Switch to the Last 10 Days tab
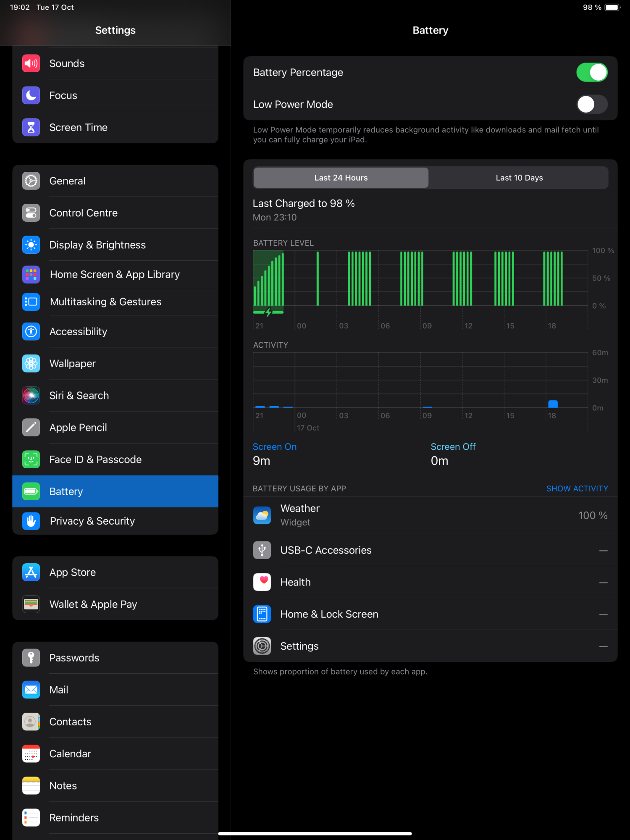The image size is (630, 840). pyautogui.click(x=519, y=178)
